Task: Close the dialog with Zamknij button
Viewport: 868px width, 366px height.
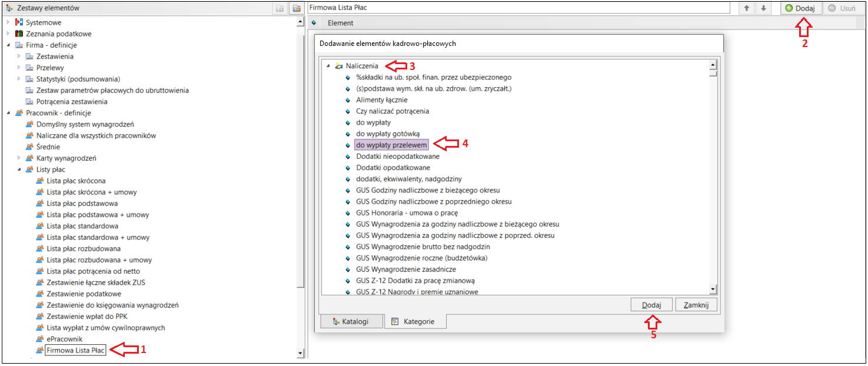Action: pos(696,305)
